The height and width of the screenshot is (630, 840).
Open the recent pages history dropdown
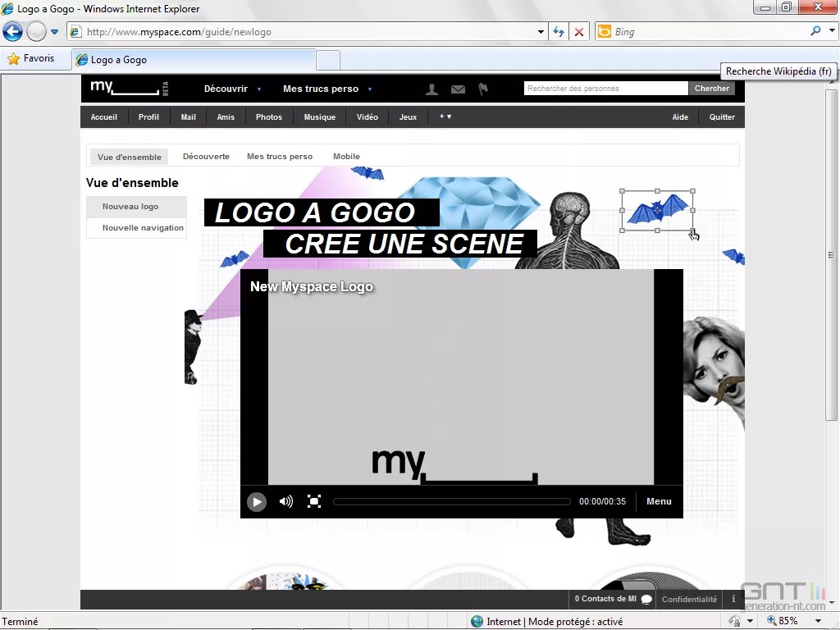pyautogui.click(x=55, y=32)
